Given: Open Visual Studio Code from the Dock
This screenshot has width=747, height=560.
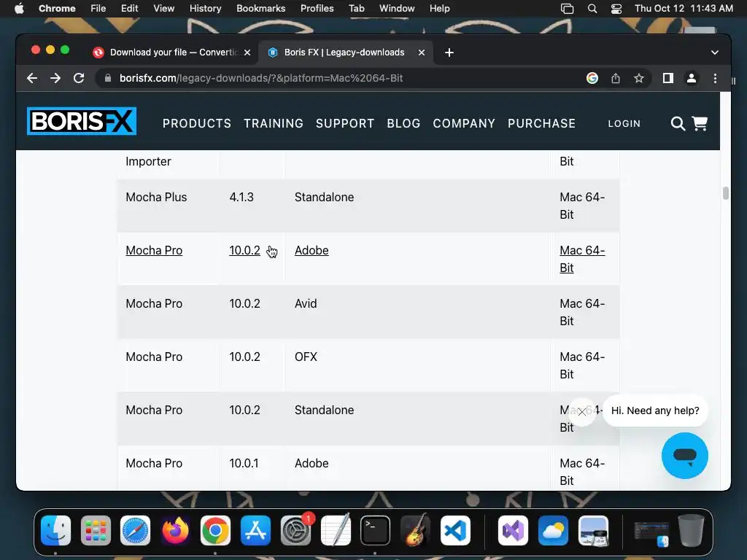Looking at the screenshot, I should coord(455,530).
